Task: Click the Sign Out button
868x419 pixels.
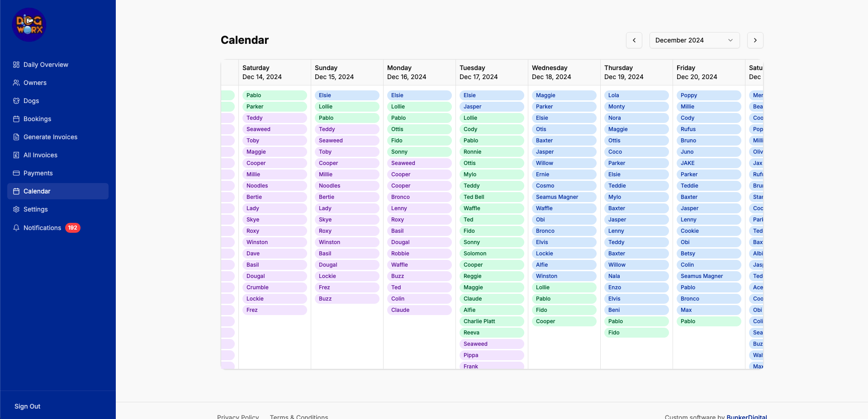Action: [27, 406]
